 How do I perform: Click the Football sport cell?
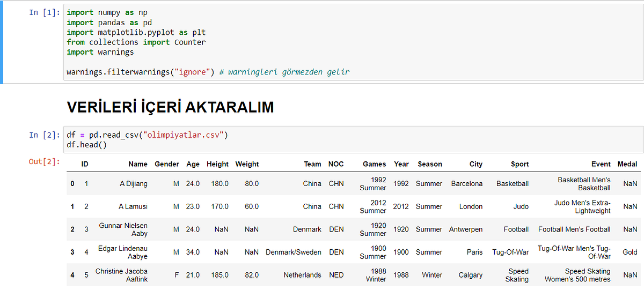pos(516,229)
